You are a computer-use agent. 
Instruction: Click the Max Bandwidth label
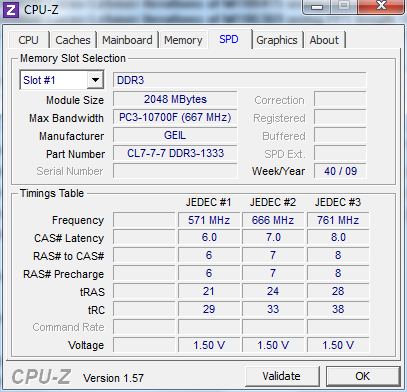click(66, 118)
